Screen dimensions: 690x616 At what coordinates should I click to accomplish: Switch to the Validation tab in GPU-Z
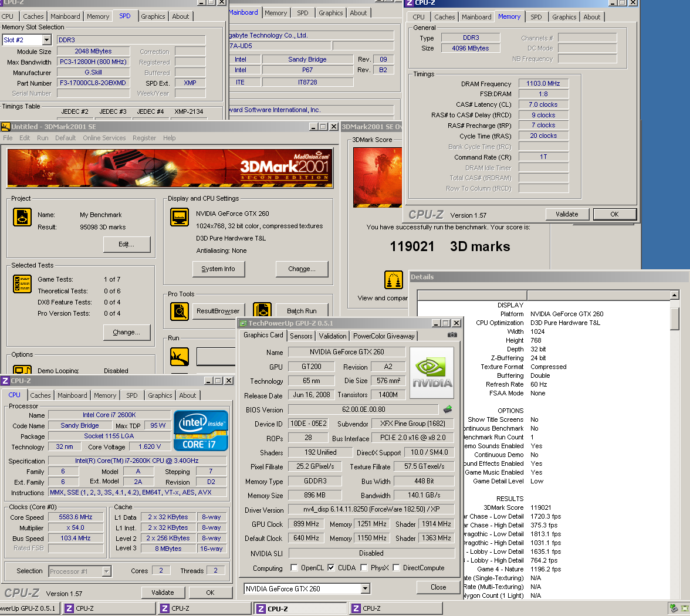tap(333, 336)
